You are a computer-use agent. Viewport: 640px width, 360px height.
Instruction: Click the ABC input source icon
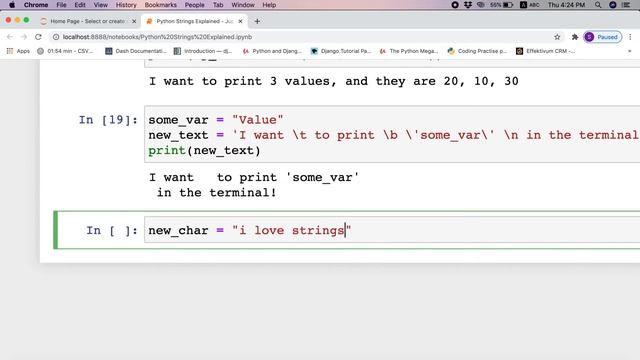point(530,5)
